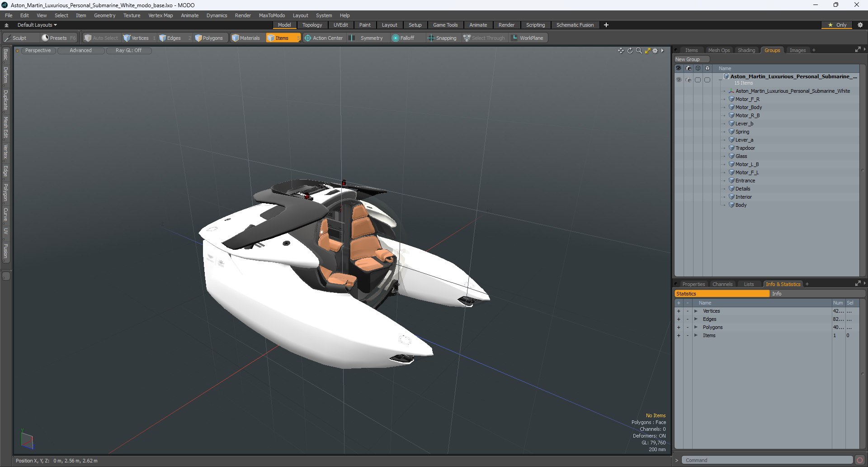The height and width of the screenshot is (467, 868).
Task: Click the Command input field
Action: pyautogui.click(x=767, y=460)
